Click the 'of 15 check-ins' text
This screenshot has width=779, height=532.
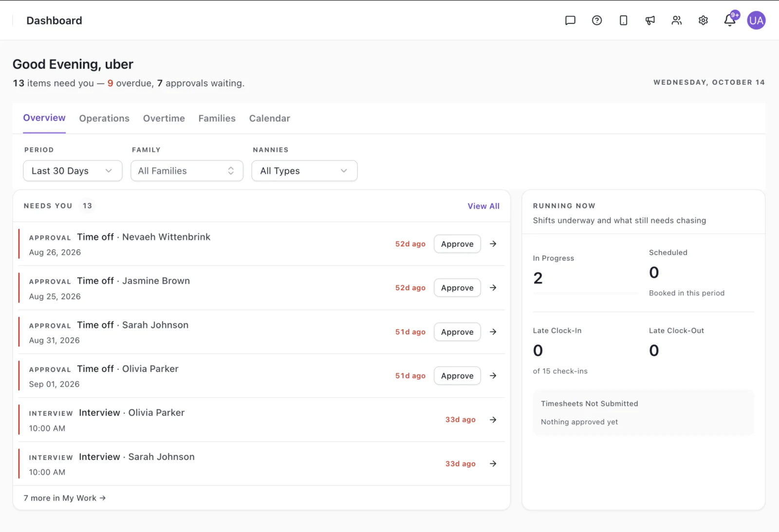pyautogui.click(x=560, y=371)
